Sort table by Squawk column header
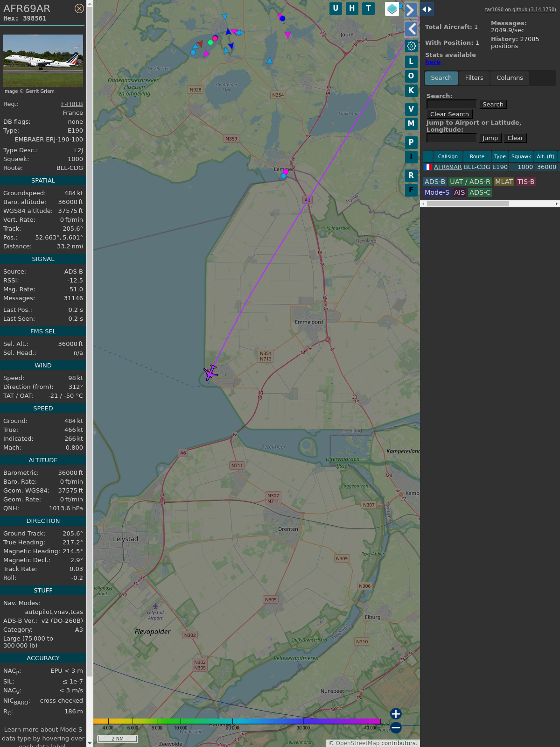560x747 pixels. tap(521, 156)
